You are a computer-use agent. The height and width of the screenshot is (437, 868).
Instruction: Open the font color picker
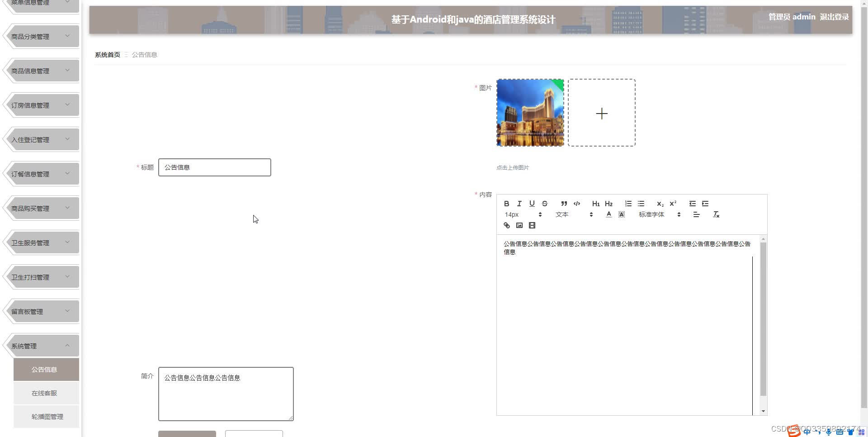(609, 214)
